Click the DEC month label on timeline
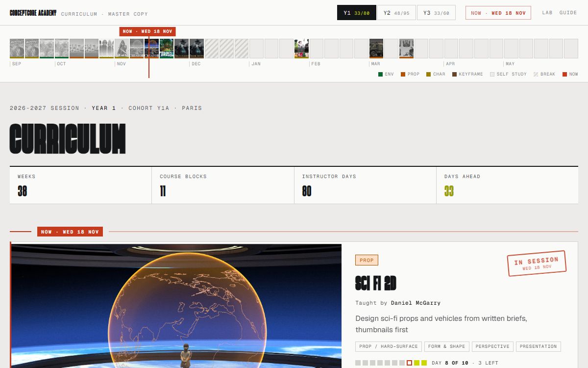 coord(196,64)
